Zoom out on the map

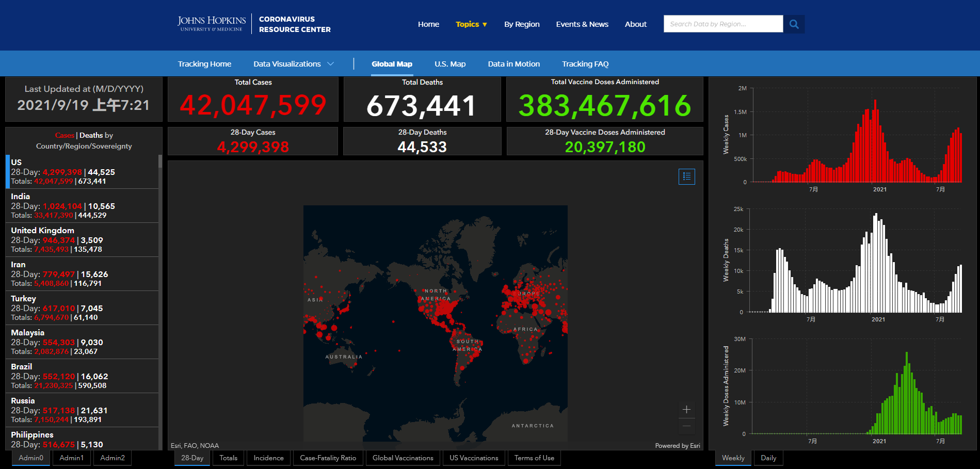(x=686, y=426)
